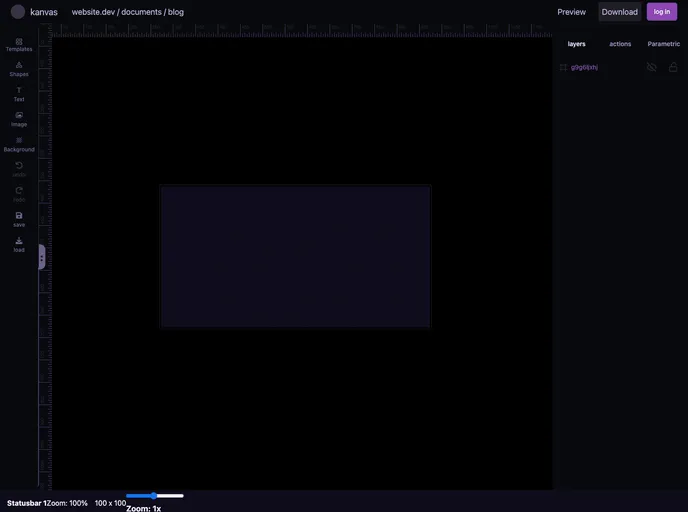Click the Preview button

(x=571, y=12)
